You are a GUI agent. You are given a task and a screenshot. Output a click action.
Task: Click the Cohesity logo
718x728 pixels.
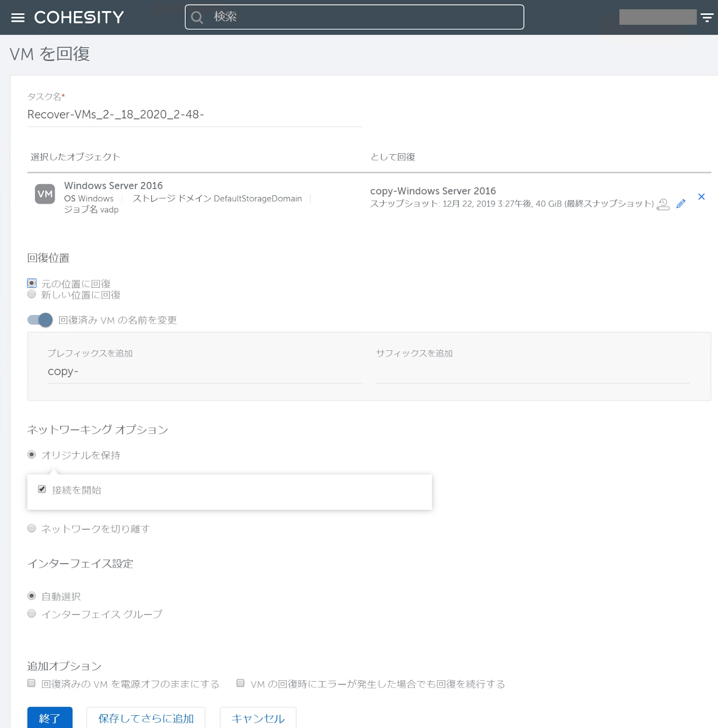[x=79, y=17]
